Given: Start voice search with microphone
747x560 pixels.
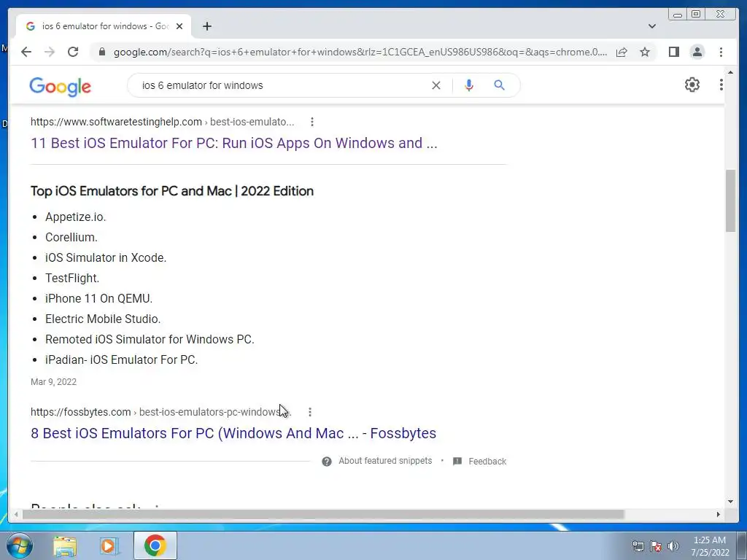Looking at the screenshot, I should [469, 85].
